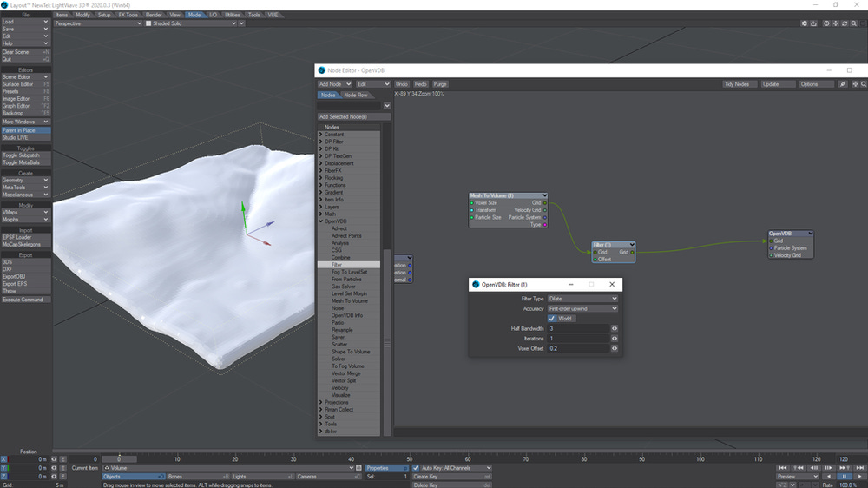Screen dimensions: 868x488
Task: Play animation forward
Action: 860,477
